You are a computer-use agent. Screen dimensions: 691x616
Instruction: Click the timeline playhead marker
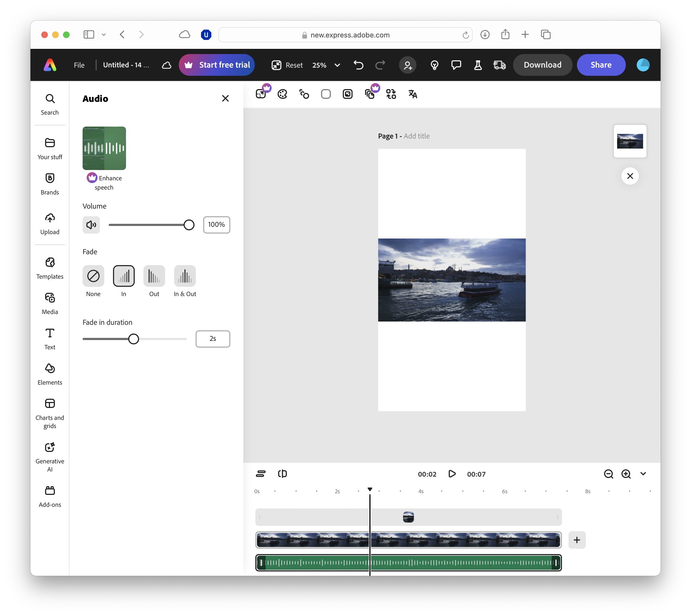[x=370, y=489]
